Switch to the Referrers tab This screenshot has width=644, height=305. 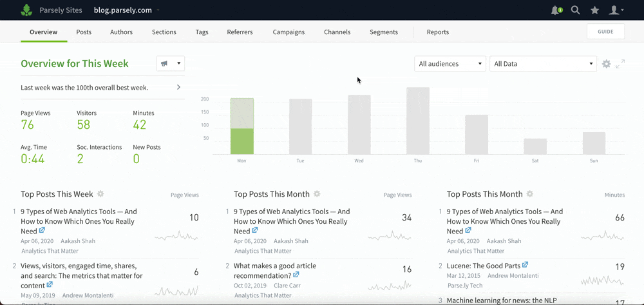(x=240, y=32)
